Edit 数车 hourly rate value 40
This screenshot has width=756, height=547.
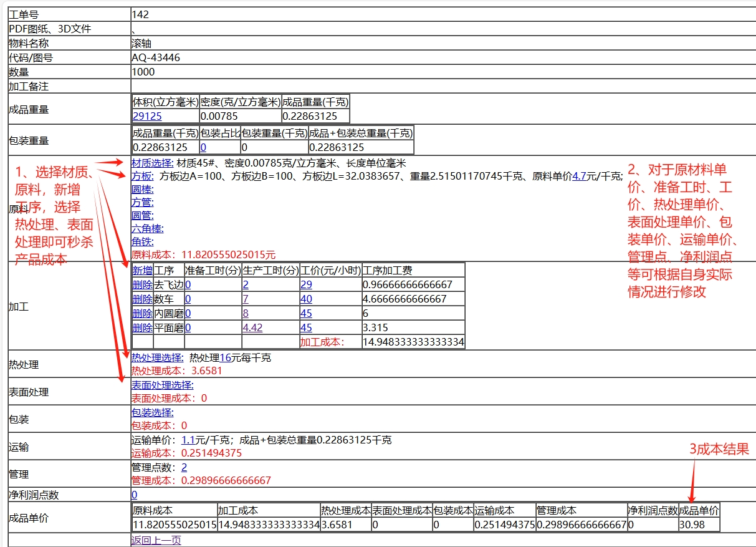point(306,299)
